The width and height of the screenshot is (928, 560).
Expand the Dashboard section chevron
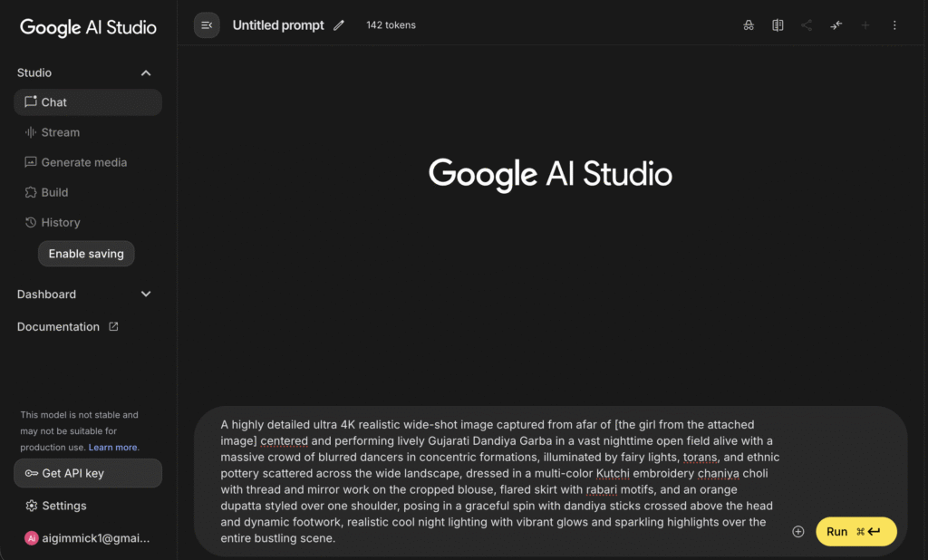pos(146,294)
